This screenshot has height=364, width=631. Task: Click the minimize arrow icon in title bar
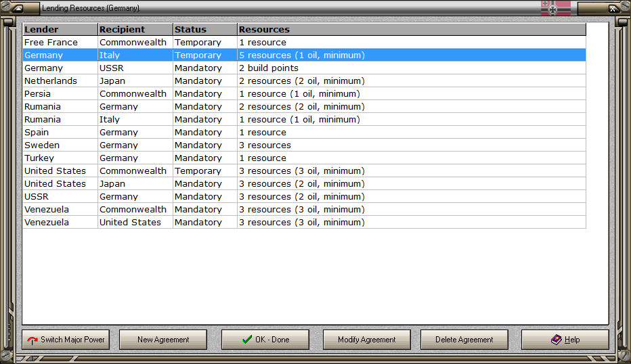(x=19, y=8)
